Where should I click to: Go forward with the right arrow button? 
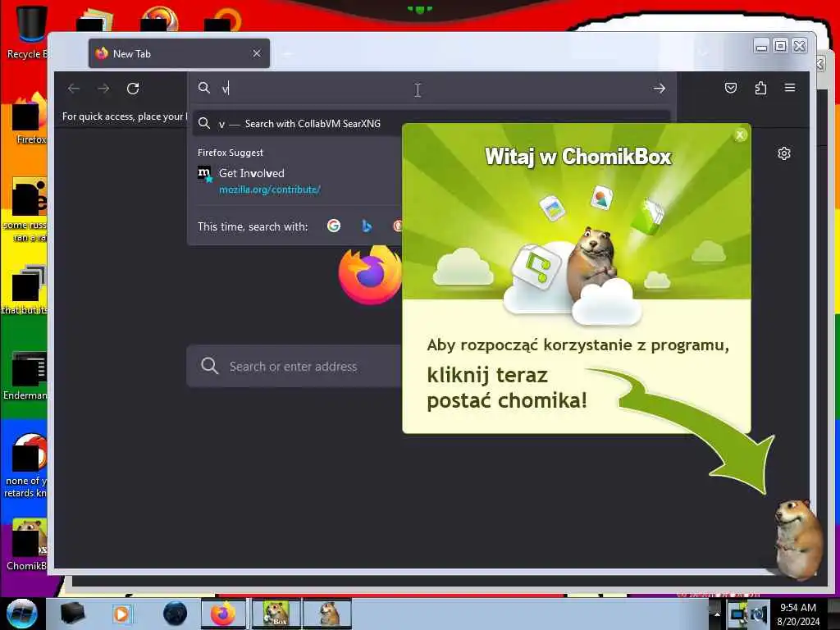103,89
